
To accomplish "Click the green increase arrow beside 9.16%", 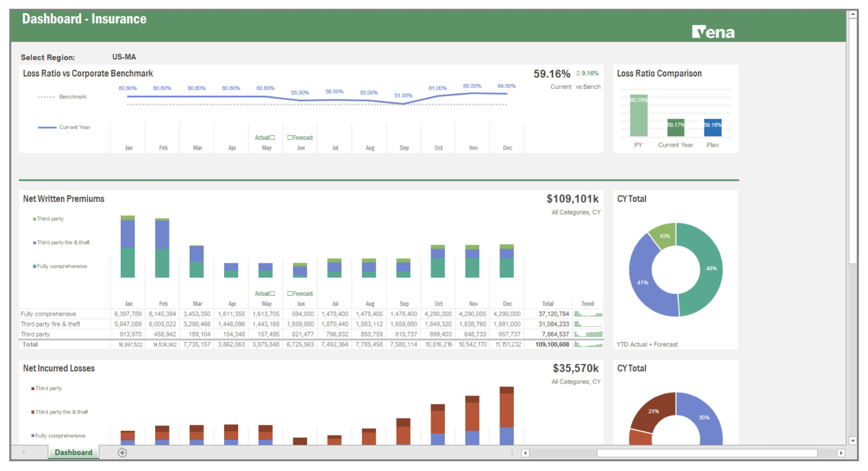I will [579, 73].
